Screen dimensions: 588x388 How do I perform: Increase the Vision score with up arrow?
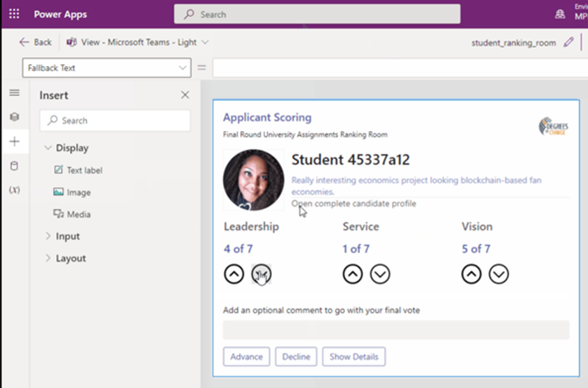tap(471, 275)
